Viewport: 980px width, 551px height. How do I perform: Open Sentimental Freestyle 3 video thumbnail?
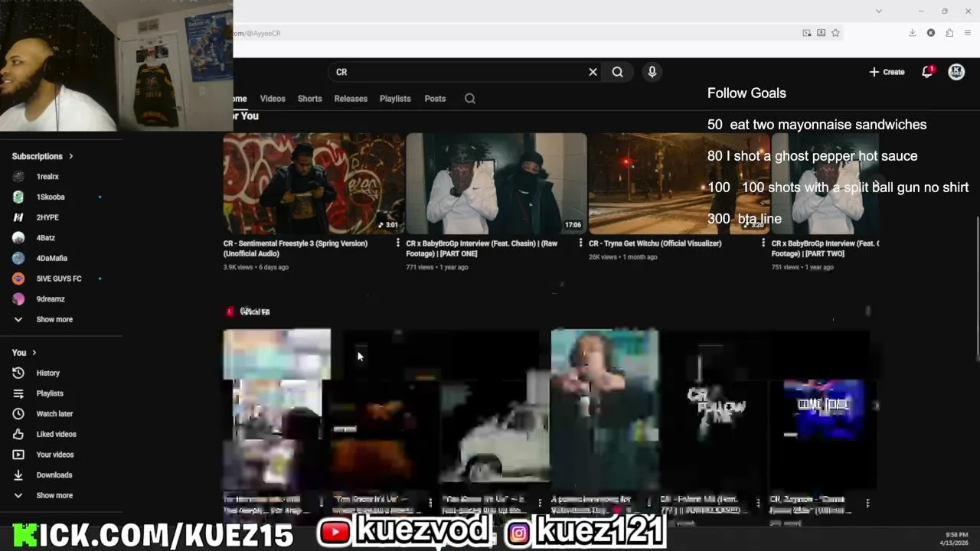(314, 184)
